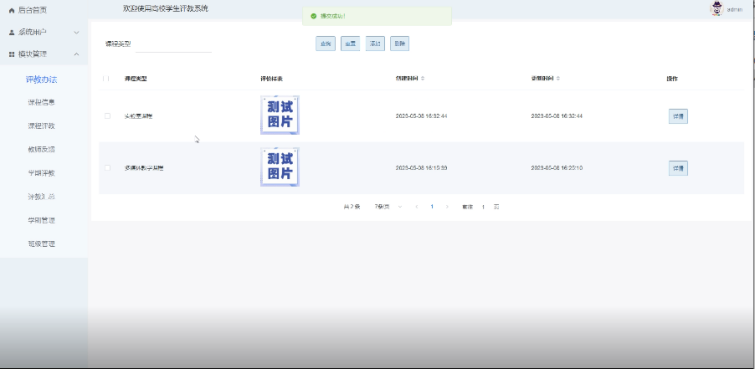Click the 添加 add button
Image resolution: width=756 pixels, height=370 pixels.
[375, 43]
